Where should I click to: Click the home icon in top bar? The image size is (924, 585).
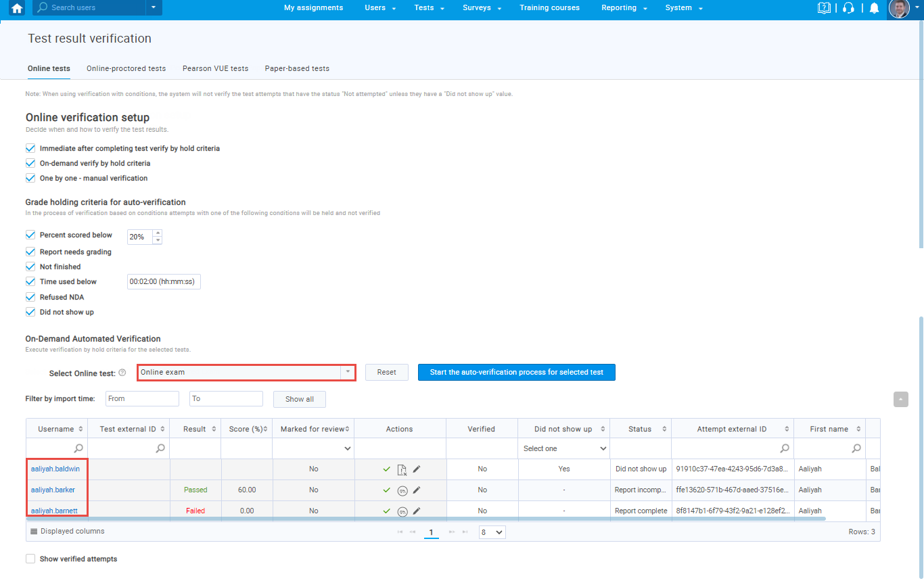click(x=17, y=8)
